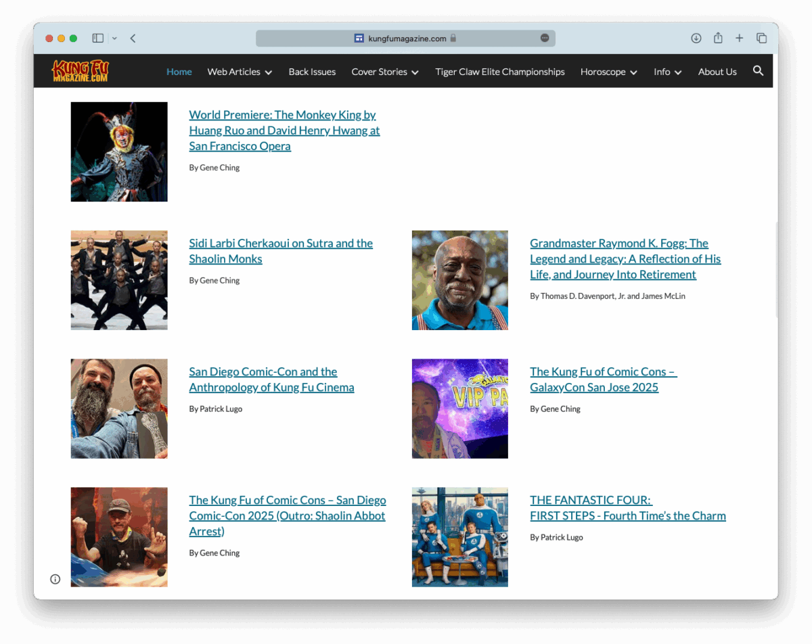Go back with the browser back arrow

tap(133, 39)
